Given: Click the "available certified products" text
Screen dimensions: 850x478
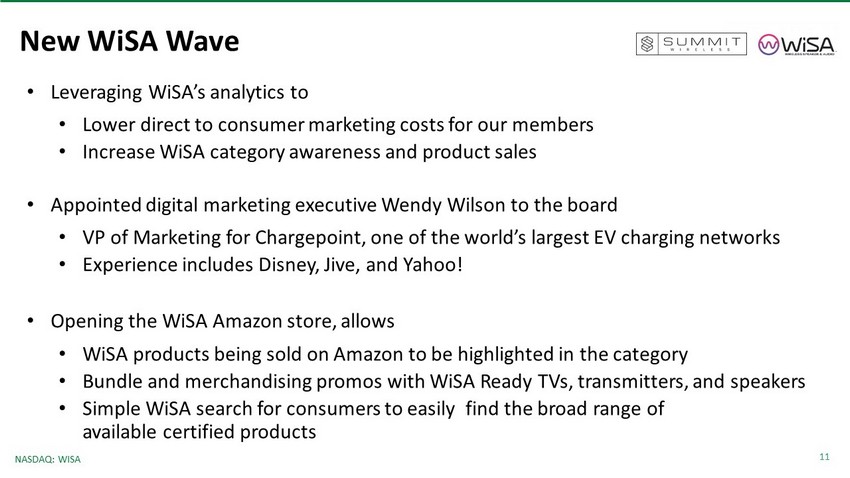Looking at the screenshot, I should pos(199,432).
